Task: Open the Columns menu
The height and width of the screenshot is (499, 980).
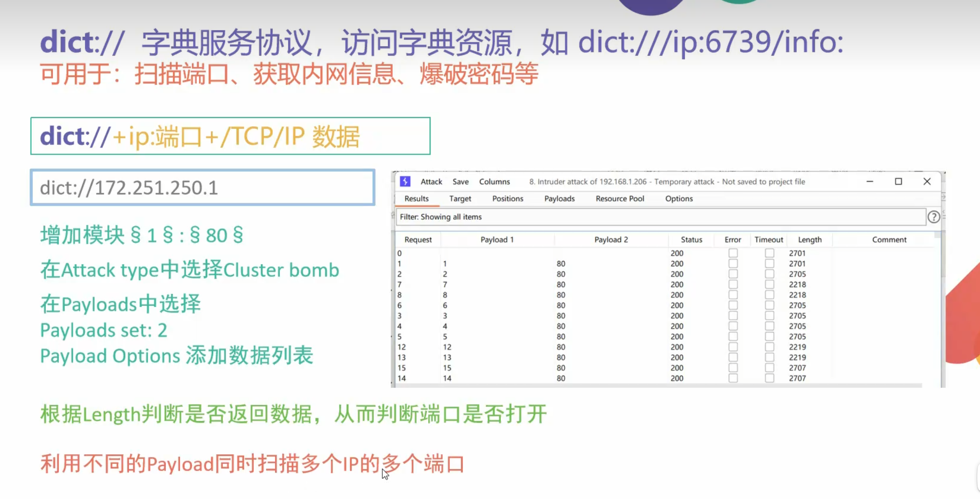Action: click(x=494, y=182)
